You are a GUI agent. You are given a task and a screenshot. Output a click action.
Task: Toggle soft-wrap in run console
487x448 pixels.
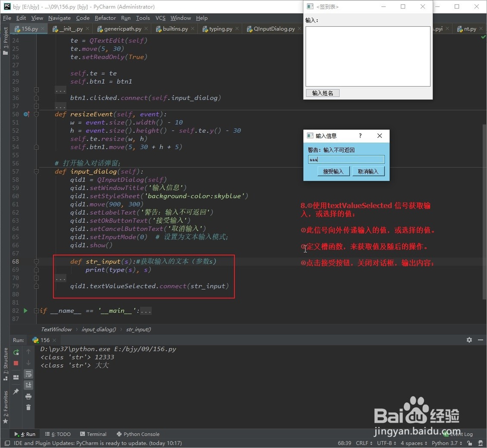tap(29, 374)
